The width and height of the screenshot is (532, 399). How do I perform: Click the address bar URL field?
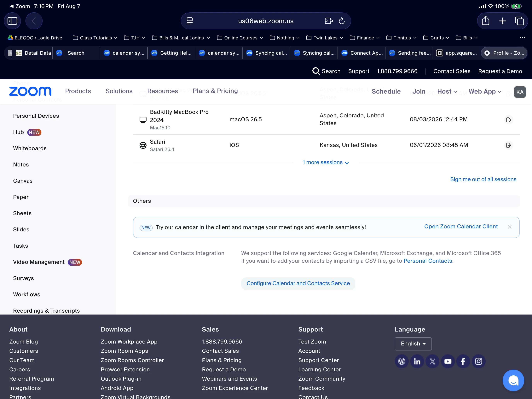pos(266,21)
